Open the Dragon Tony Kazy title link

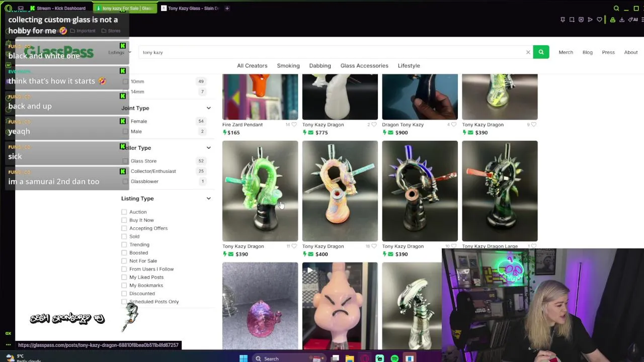403,125
